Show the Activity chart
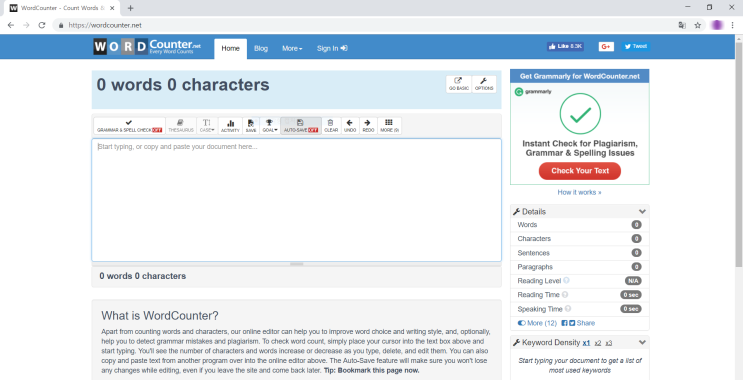The height and width of the screenshot is (380, 743). pos(230,126)
